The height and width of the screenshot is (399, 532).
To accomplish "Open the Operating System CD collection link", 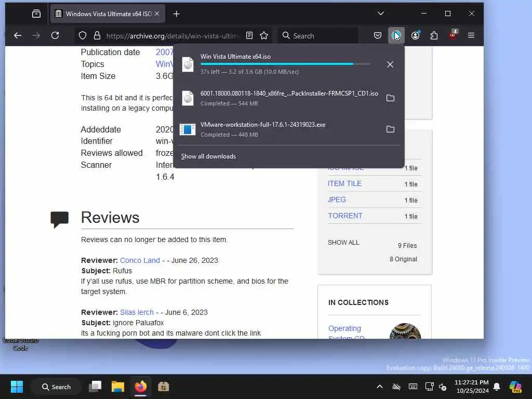I will pos(346,333).
